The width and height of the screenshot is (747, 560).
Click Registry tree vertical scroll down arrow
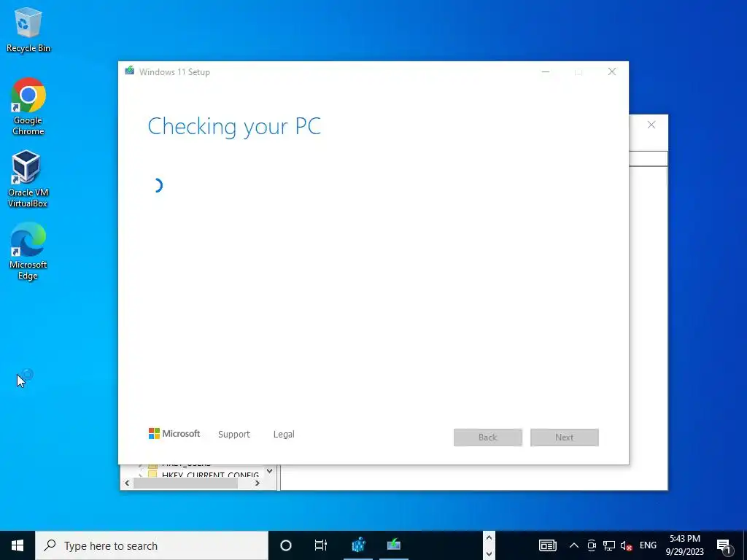pyautogui.click(x=270, y=471)
